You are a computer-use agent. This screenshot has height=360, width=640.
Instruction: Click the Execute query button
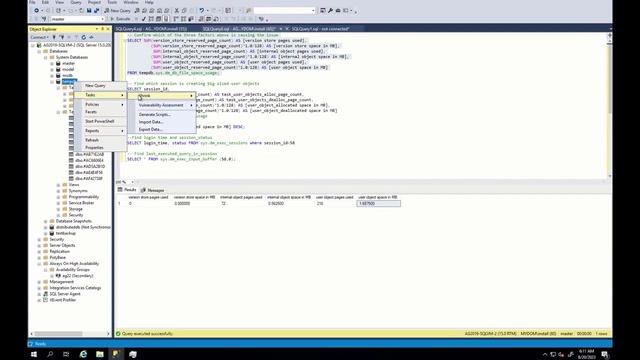[x=120, y=19]
